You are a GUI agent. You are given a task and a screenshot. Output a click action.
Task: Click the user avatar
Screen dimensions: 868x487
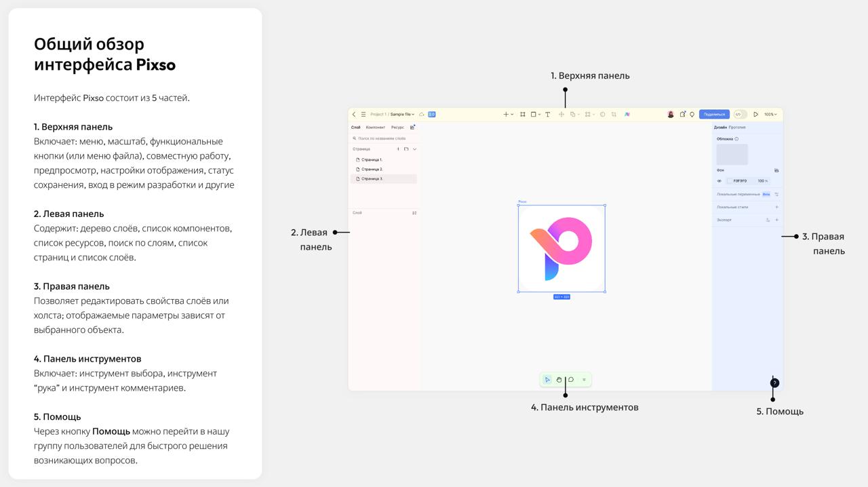pos(671,114)
